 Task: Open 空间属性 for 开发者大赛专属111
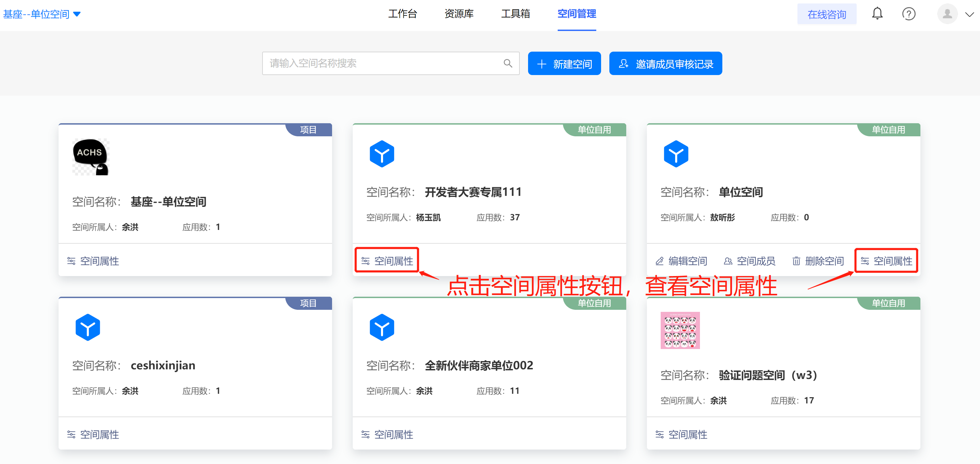(x=386, y=261)
